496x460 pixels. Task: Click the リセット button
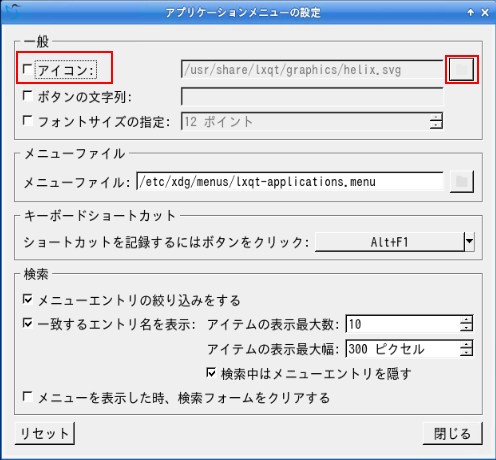[x=44, y=433]
